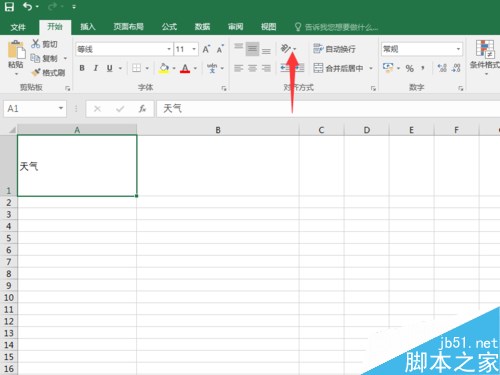Screen dimensions: 500x375
Task: Open the 数据 ribbon tab
Action: [202, 27]
